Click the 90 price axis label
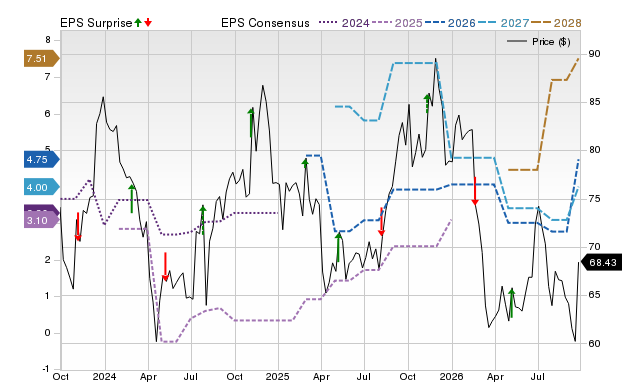The height and width of the screenshot is (382, 640). 594,54
